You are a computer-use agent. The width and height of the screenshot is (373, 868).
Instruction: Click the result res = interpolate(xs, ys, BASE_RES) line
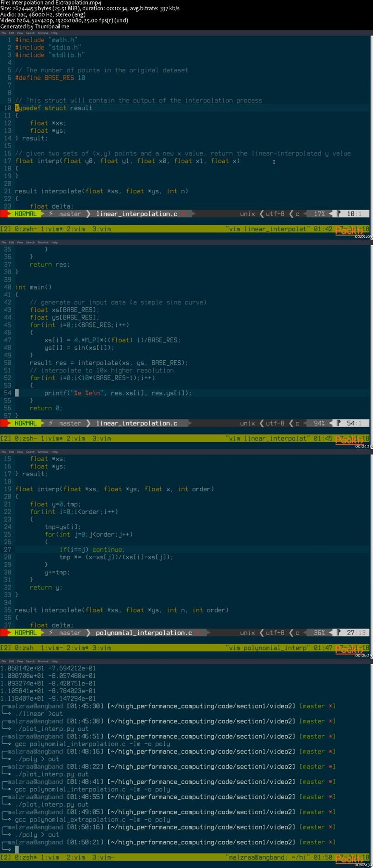tap(109, 363)
